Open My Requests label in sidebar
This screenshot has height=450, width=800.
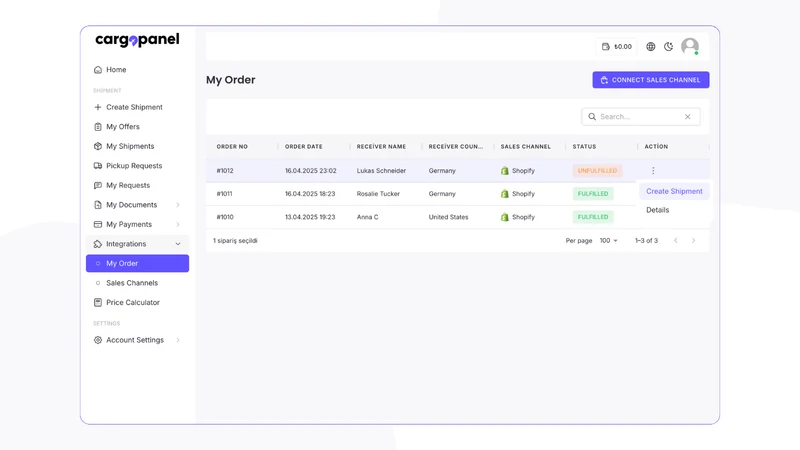click(128, 185)
